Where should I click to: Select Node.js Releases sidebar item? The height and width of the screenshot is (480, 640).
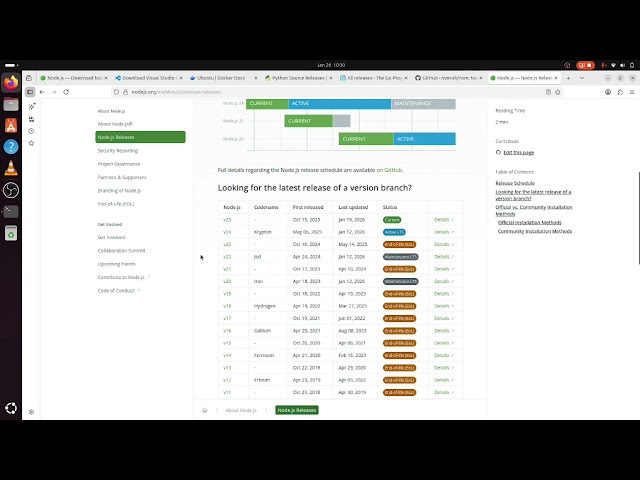tap(140, 137)
